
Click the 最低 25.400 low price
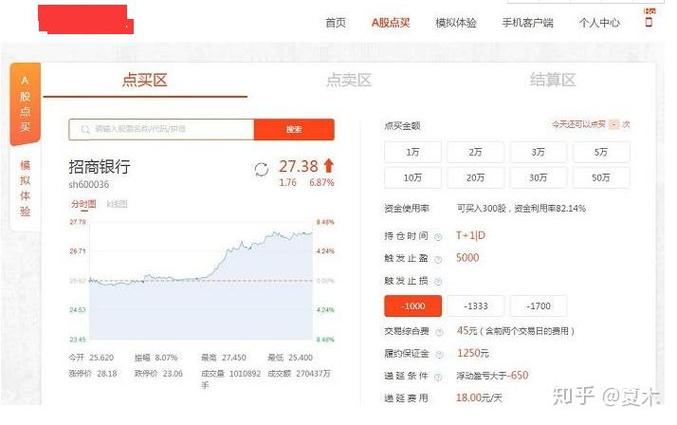pos(290,358)
